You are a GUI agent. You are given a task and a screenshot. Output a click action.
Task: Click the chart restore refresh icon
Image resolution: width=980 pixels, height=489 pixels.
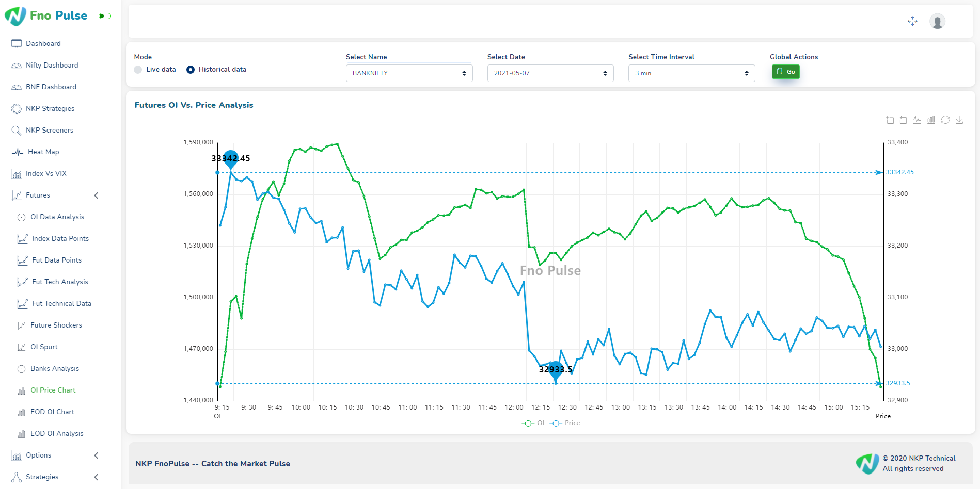pyautogui.click(x=945, y=120)
